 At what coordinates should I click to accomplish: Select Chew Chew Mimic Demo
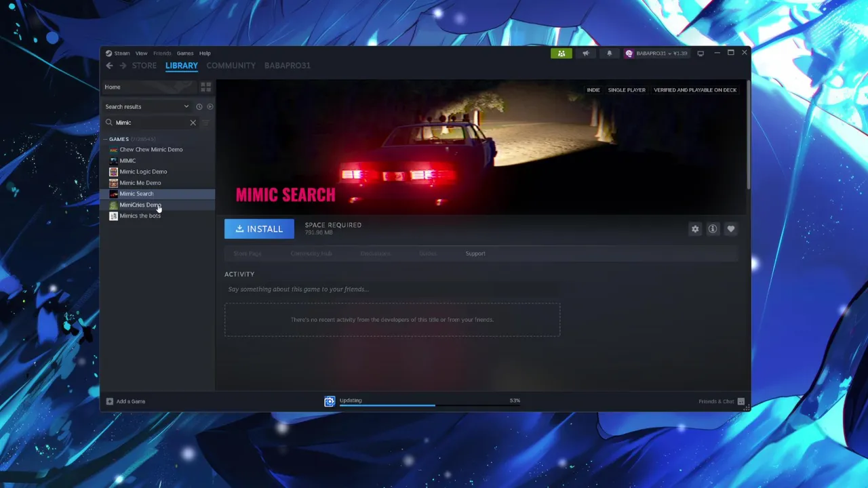pyautogui.click(x=151, y=150)
